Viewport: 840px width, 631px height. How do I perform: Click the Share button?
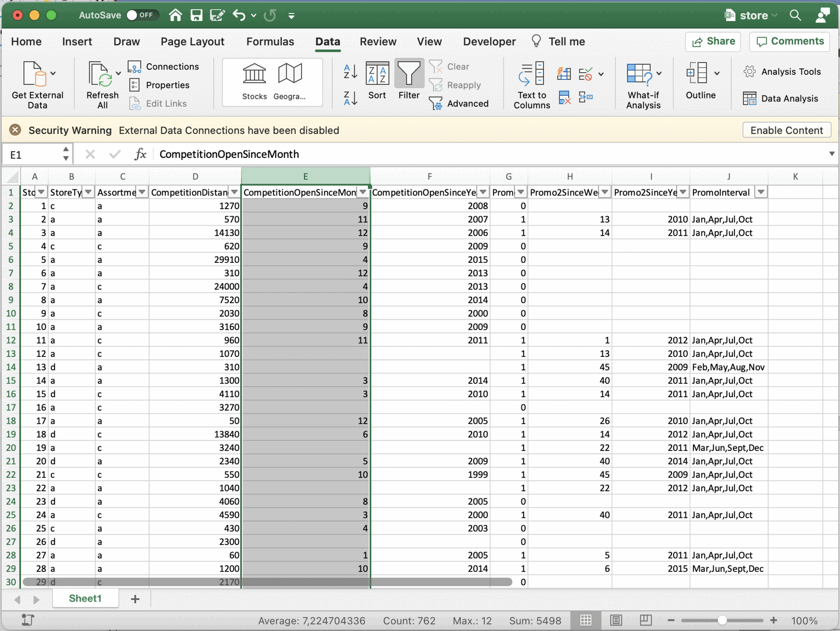[x=713, y=42]
